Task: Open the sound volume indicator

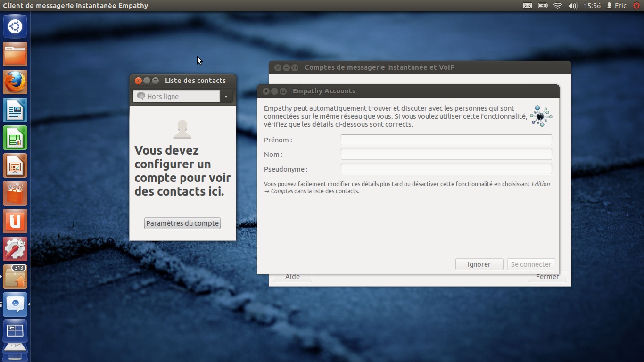Action: pyautogui.click(x=573, y=6)
